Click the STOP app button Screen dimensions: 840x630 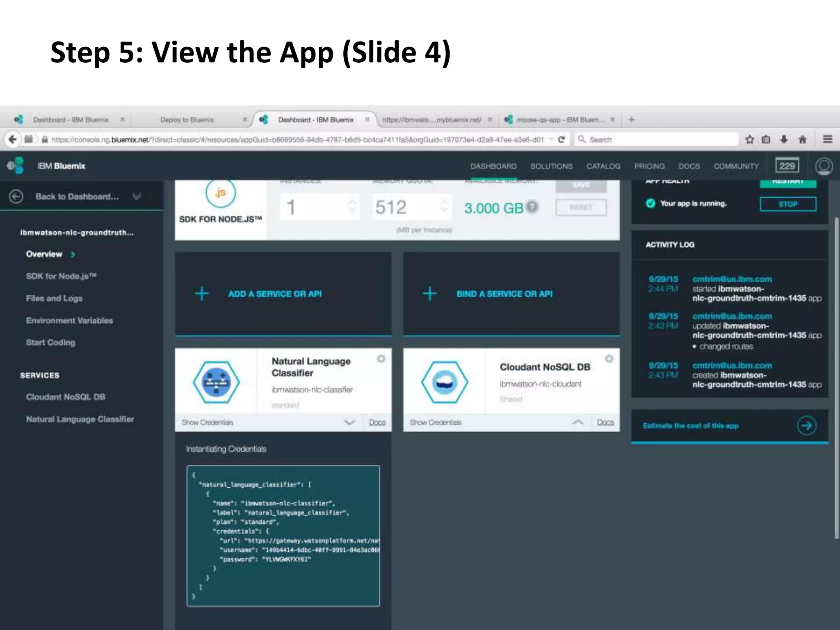point(788,204)
